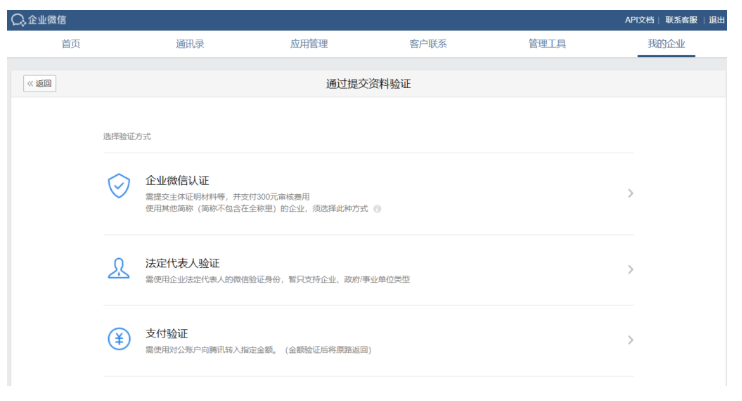Select the 企业微信认证 title
Screen dimensions: 742x401
pos(177,180)
